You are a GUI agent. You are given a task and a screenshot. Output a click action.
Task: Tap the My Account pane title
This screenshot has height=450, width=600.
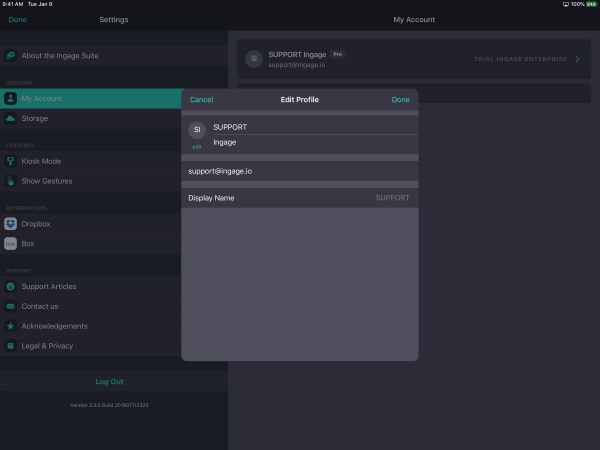coord(414,20)
